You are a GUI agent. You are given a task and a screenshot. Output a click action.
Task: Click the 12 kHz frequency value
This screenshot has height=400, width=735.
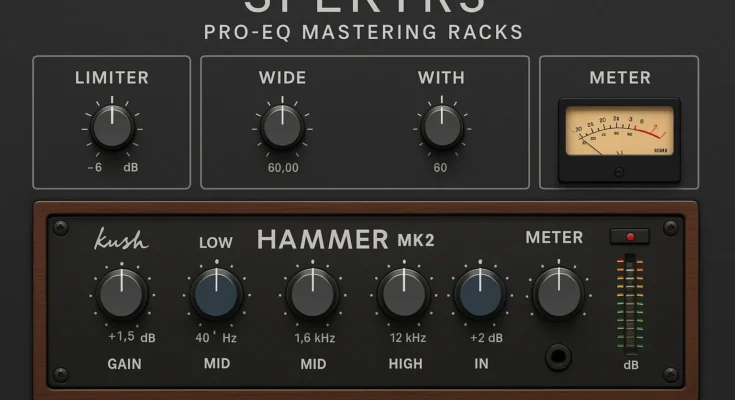point(408,338)
